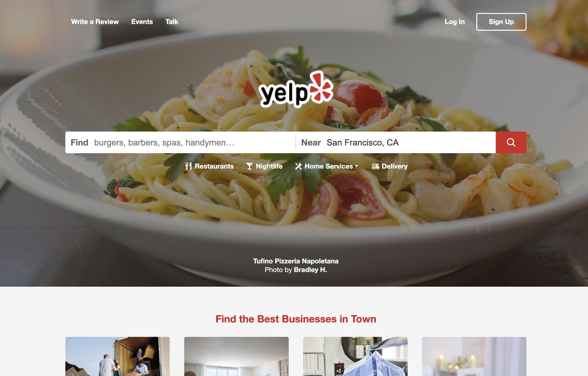Click the moving services thumbnail image
This screenshot has height=376, width=588.
tap(118, 356)
